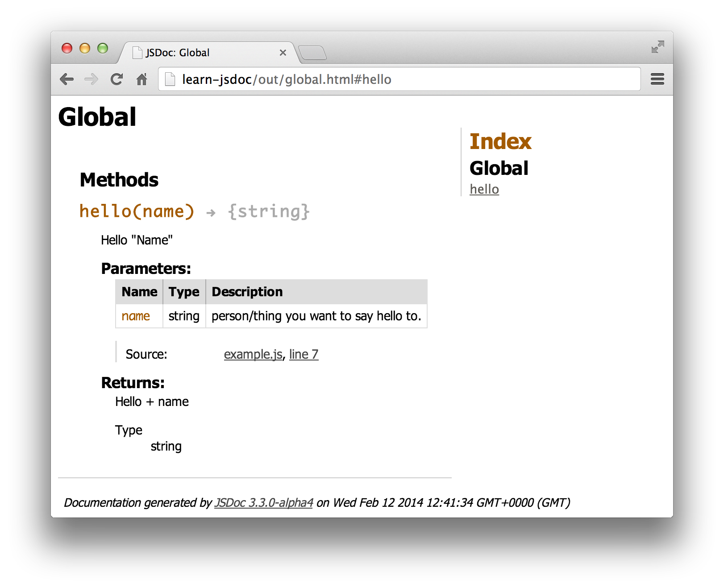
Task: Click the hello(name) method heading
Action: [136, 211]
